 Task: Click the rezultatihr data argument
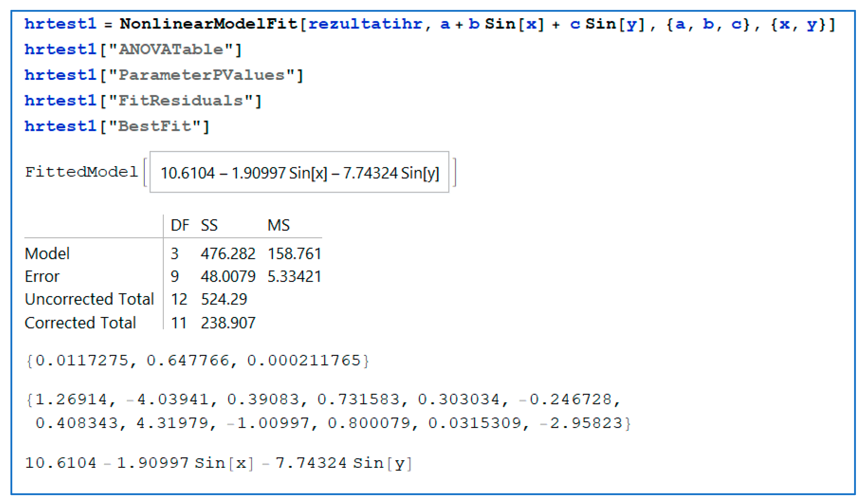click(x=365, y=24)
